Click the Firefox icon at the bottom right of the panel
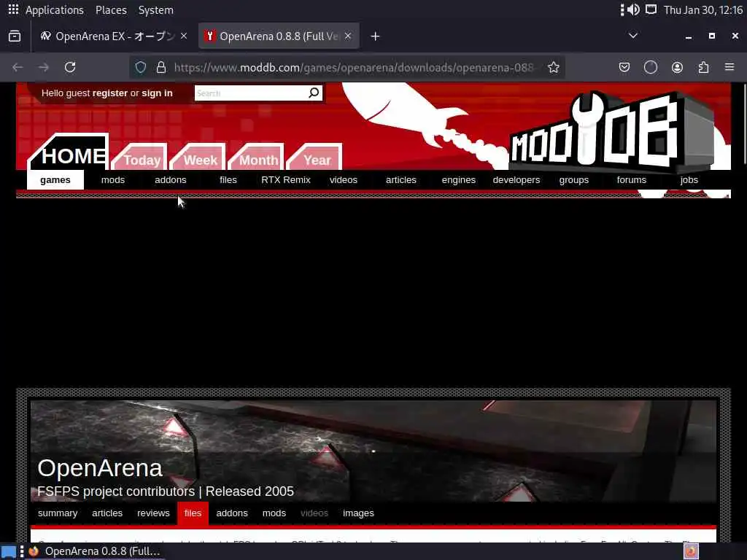This screenshot has height=560, width=747. click(x=691, y=551)
